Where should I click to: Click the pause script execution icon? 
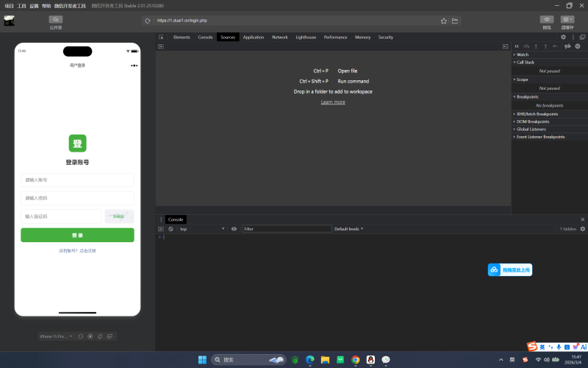click(x=517, y=46)
